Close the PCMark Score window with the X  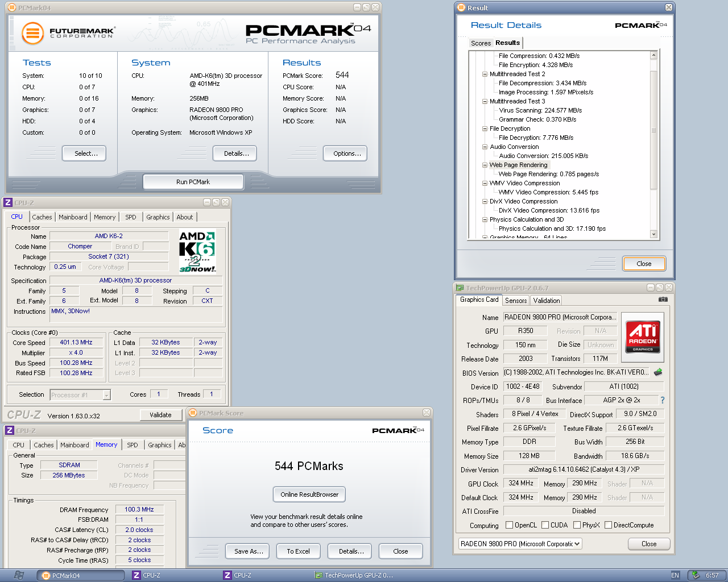coord(427,413)
